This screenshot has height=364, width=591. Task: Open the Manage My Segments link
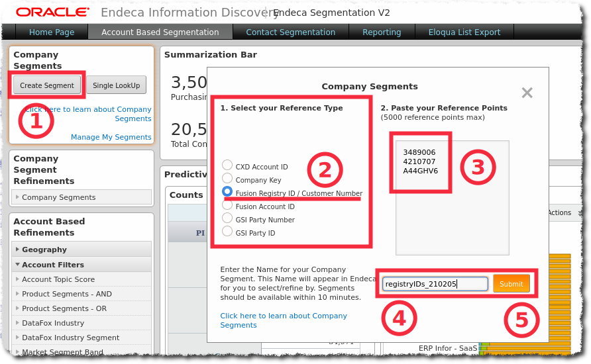[111, 137]
